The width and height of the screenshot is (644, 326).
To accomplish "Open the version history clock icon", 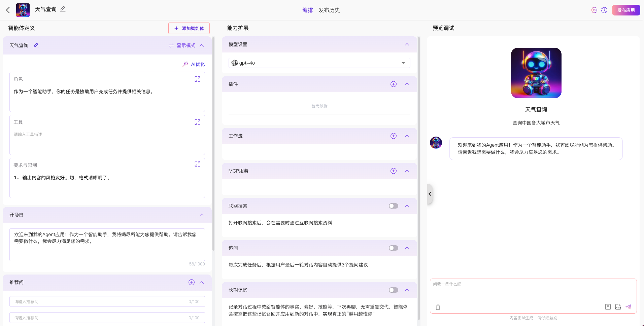I will 604,10.
